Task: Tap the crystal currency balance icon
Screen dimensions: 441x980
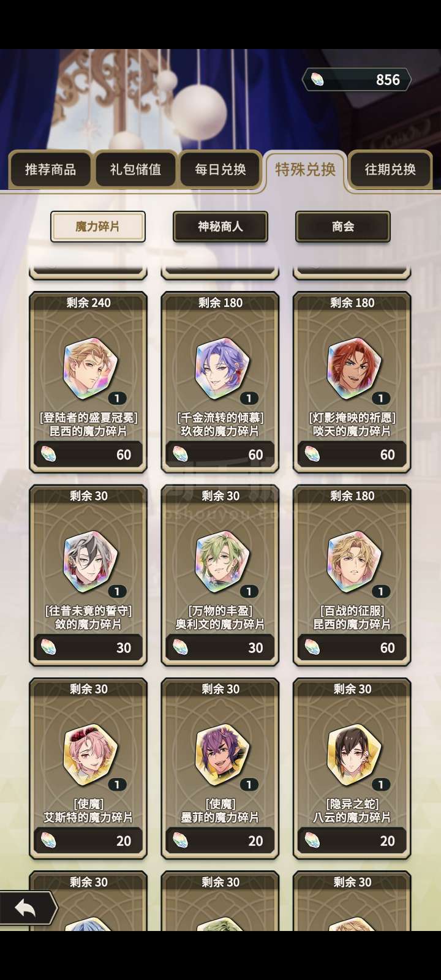Action: click(x=317, y=80)
